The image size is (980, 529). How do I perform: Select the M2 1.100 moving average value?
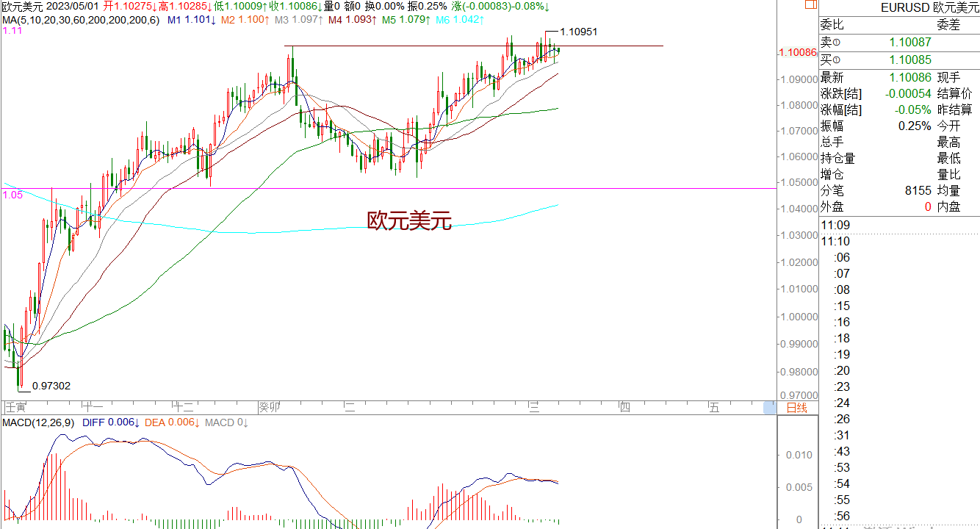[x=245, y=20]
